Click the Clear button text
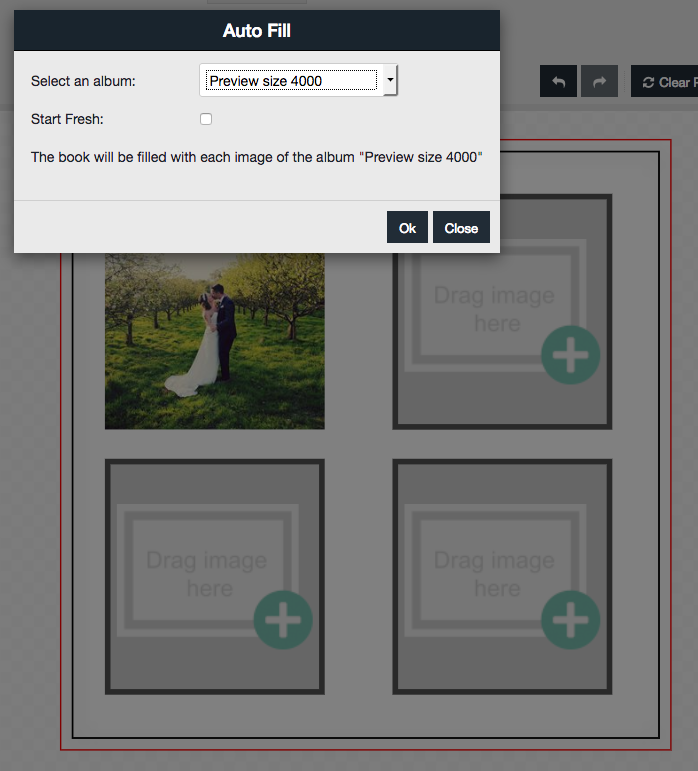This screenshot has height=771, width=698. [676, 82]
